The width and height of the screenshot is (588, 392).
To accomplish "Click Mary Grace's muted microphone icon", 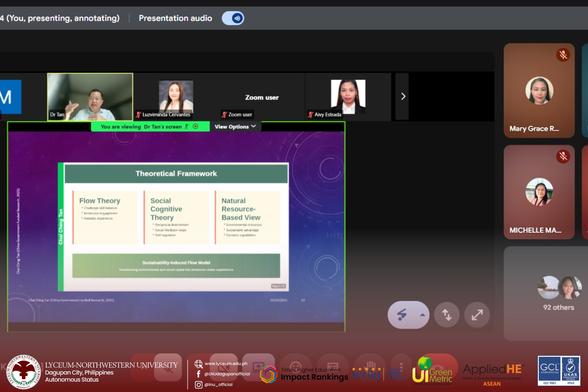I will click(x=563, y=55).
